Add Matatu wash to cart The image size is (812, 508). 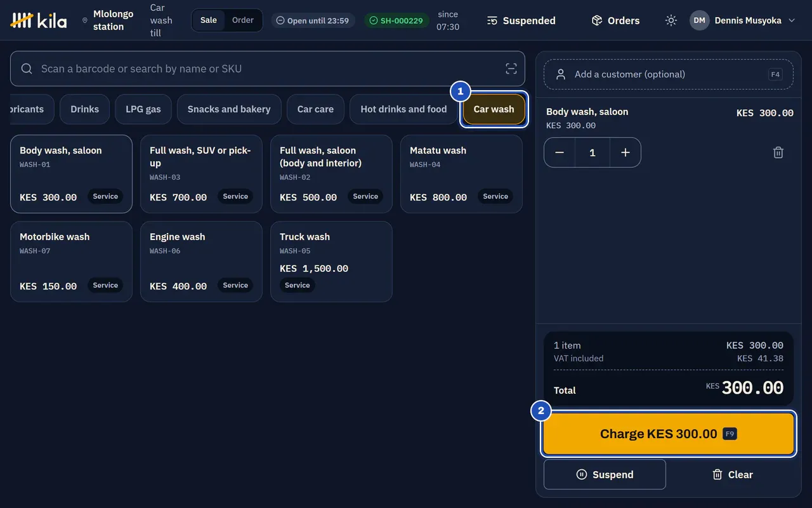(x=461, y=174)
